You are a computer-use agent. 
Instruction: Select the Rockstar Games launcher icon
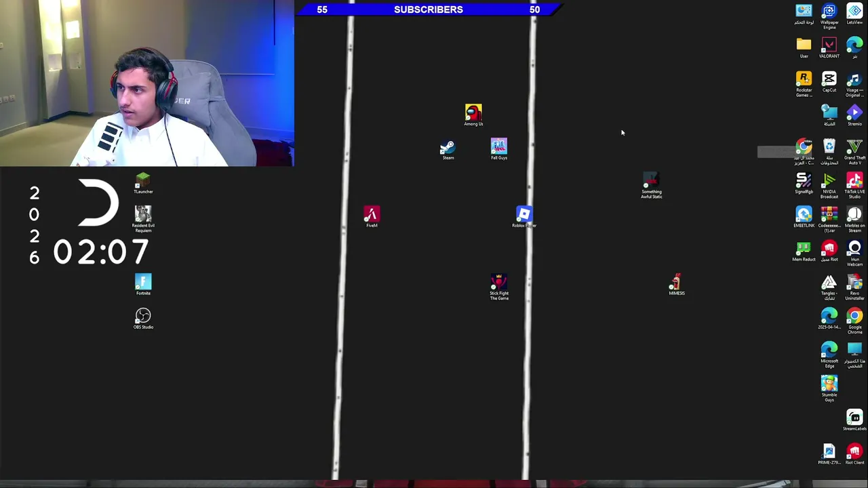click(804, 84)
